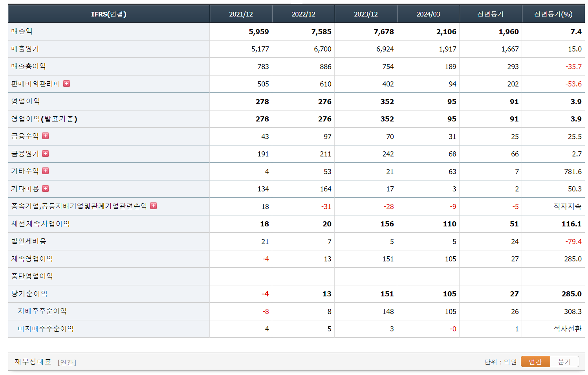Select the 영업이익(발표기준) row label

(44, 119)
